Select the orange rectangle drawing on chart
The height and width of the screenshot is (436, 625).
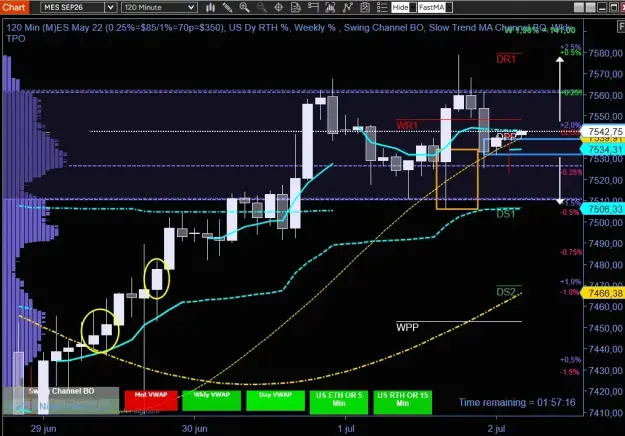point(457,179)
